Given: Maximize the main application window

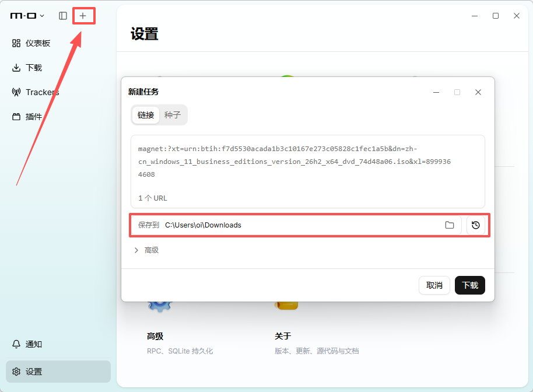Looking at the screenshot, I should pos(496,16).
